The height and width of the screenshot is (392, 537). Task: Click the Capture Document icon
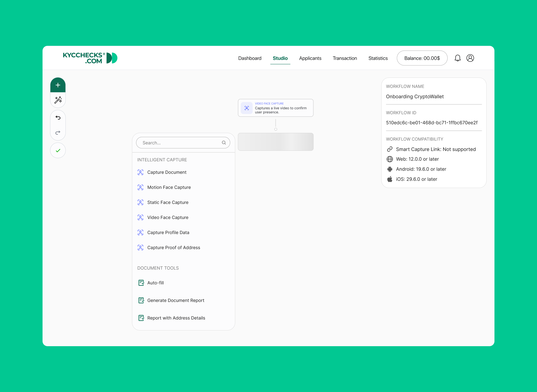[x=141, y=172]
